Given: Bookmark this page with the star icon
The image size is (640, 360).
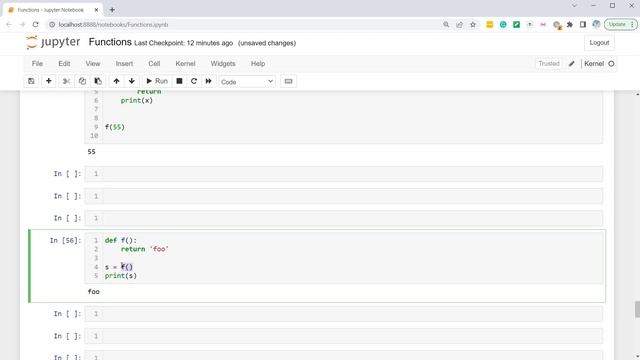Looking at the screenshot, I should tap(473, 24).
